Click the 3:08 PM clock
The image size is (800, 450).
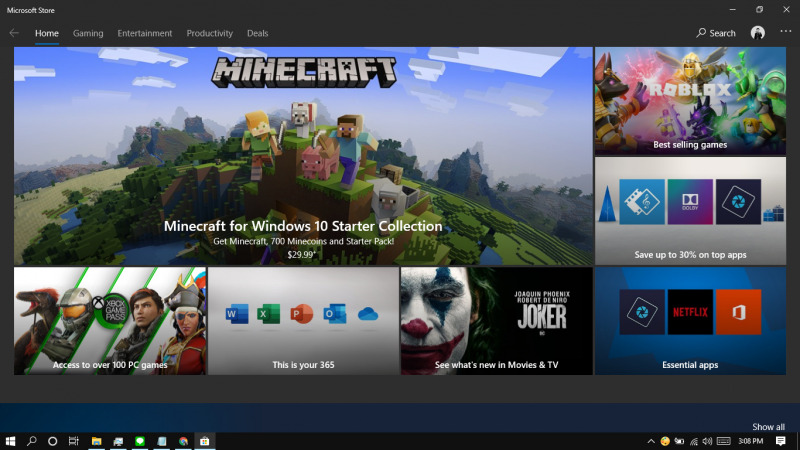[751, 441]
